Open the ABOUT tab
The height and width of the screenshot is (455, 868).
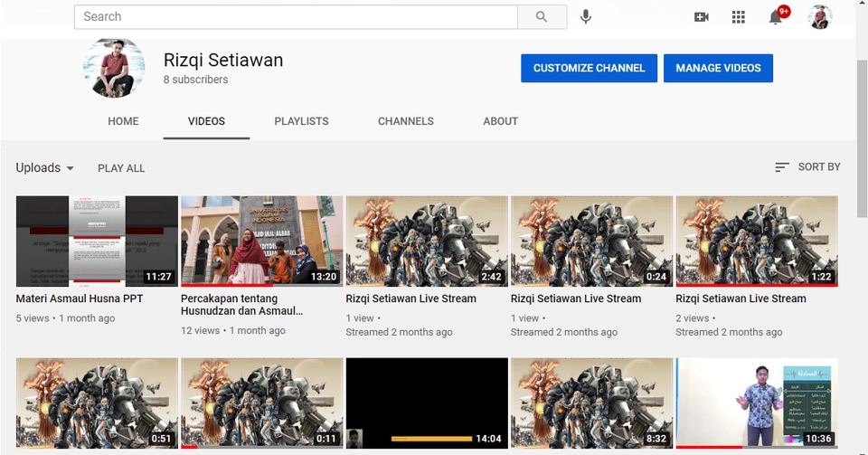click(500, 121)
